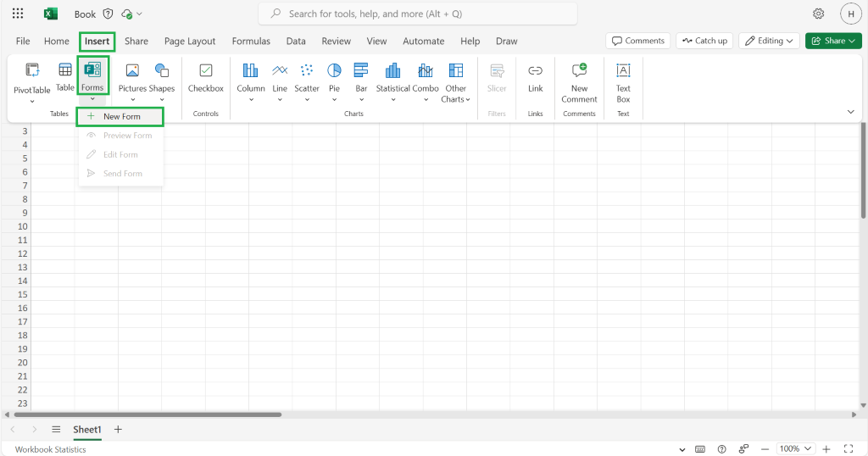Viewport: 868px width, 456px height.
Task: Insert a Statistical chart
Action: click(393, 76)
